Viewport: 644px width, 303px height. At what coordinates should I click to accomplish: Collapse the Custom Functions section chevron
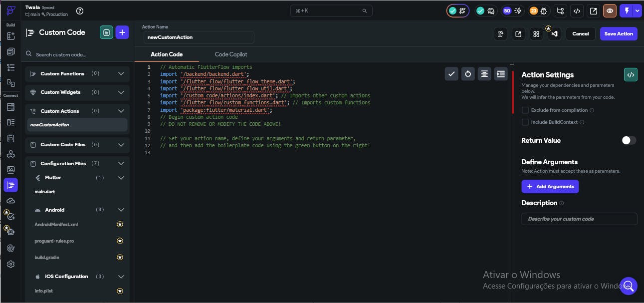[x=121, y=74]
